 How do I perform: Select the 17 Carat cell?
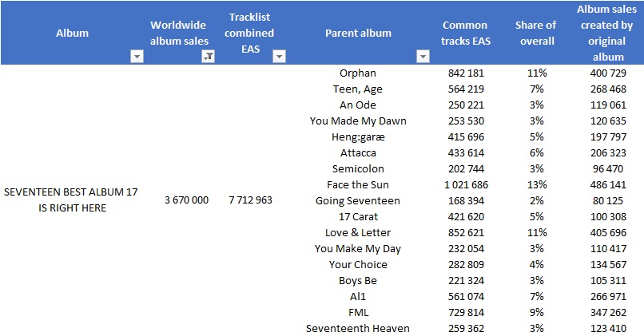click(358, 216)
